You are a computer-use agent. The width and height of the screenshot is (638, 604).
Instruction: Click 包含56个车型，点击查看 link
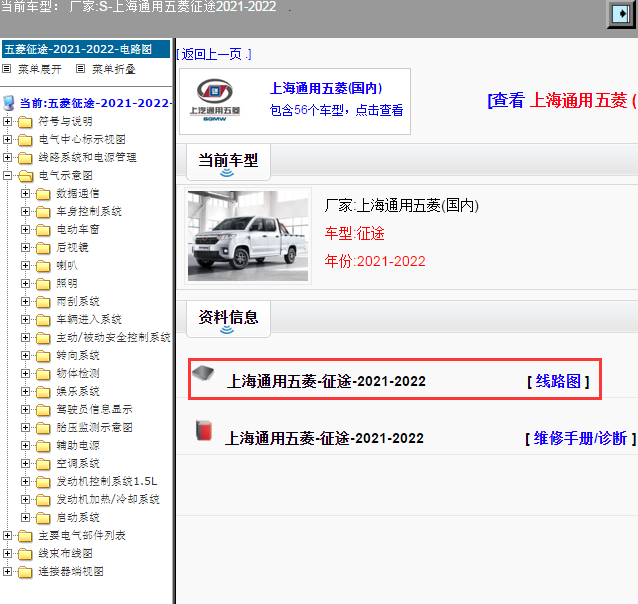pyautogui.click(x=336, y=110)
